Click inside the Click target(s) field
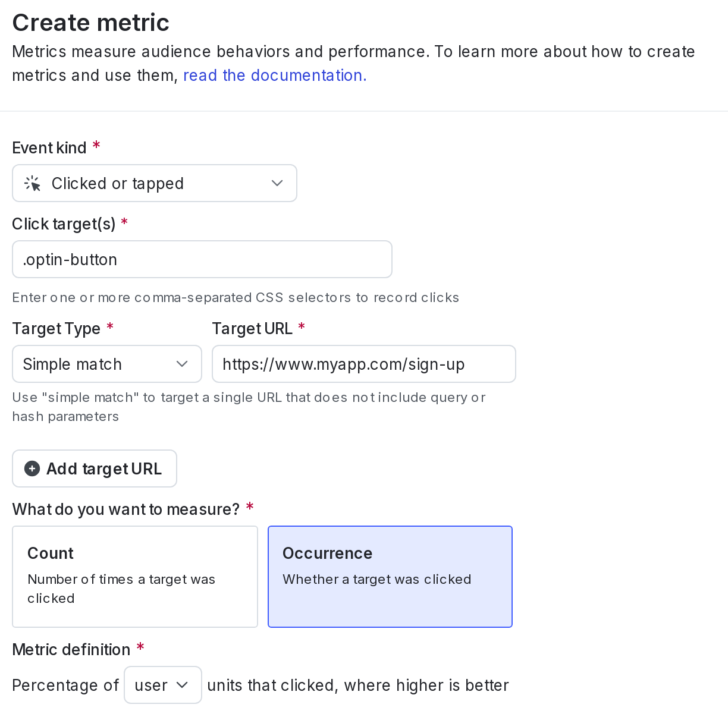The height and width of the screenshot is (717, 728). 202,259
